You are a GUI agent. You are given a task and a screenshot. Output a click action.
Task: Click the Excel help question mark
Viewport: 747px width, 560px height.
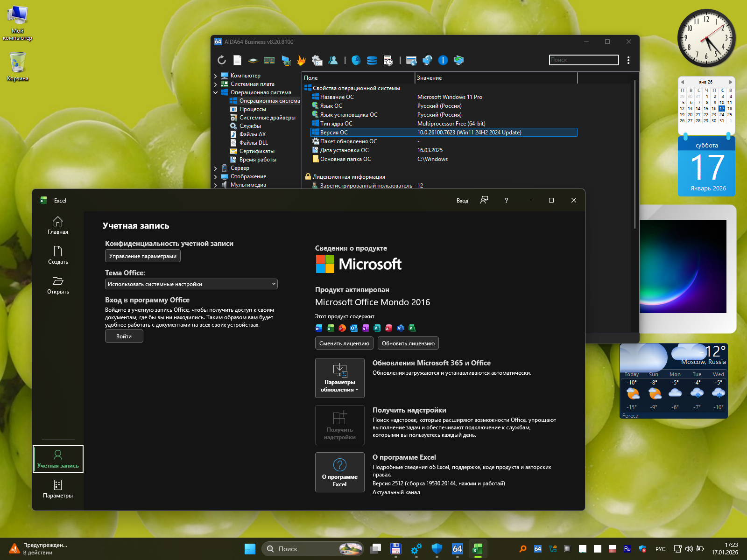(x=506, y=200)
